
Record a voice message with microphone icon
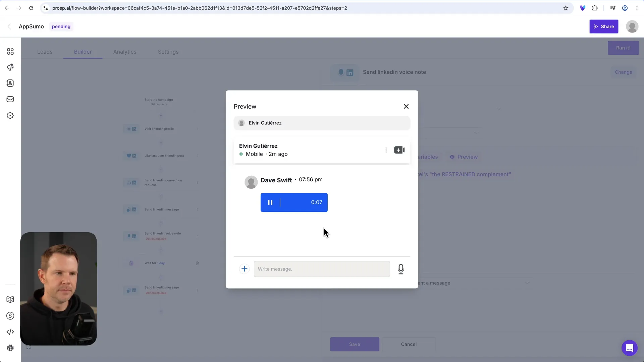pos(401,269)
